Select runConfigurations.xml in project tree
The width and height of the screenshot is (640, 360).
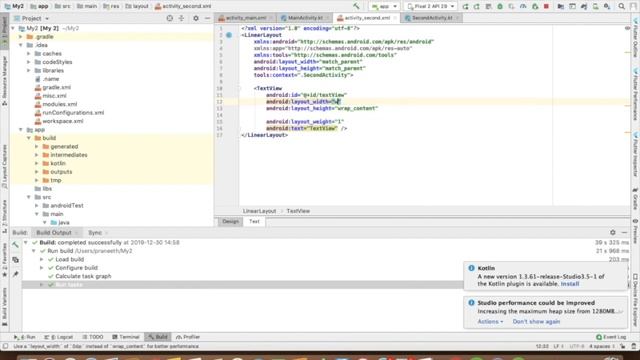73,113
